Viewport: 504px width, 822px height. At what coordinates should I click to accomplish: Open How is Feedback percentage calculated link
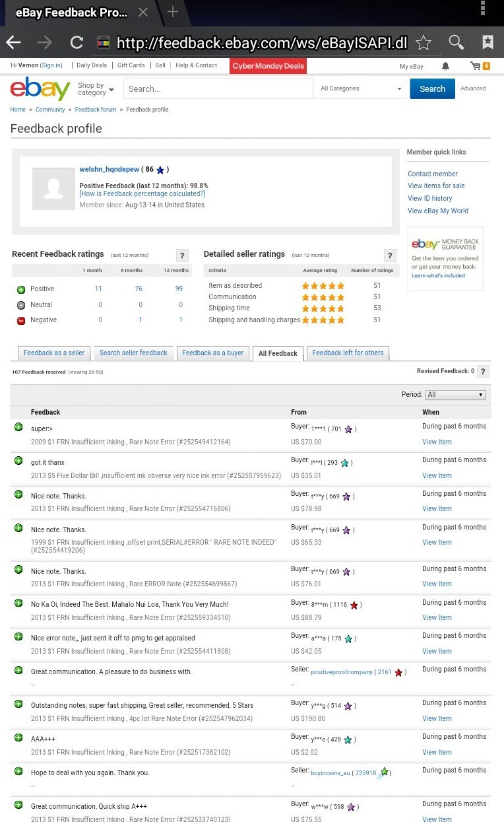coord(142,194)
